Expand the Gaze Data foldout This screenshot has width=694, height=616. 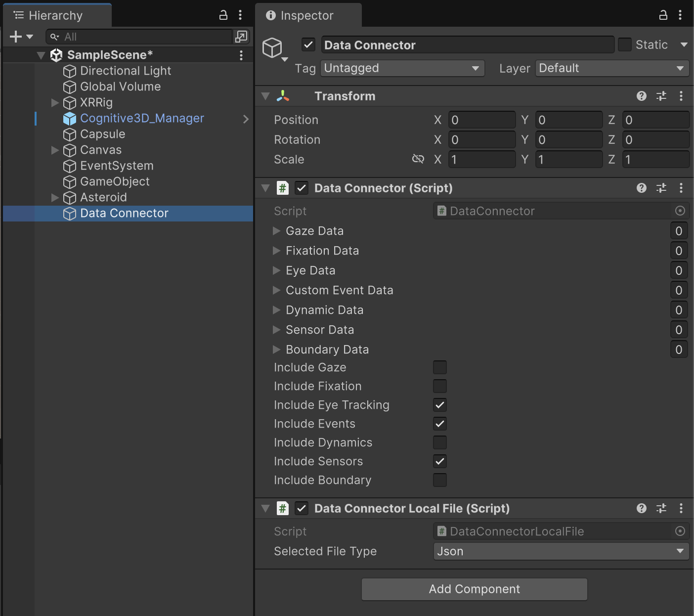[x=277, y=230]
